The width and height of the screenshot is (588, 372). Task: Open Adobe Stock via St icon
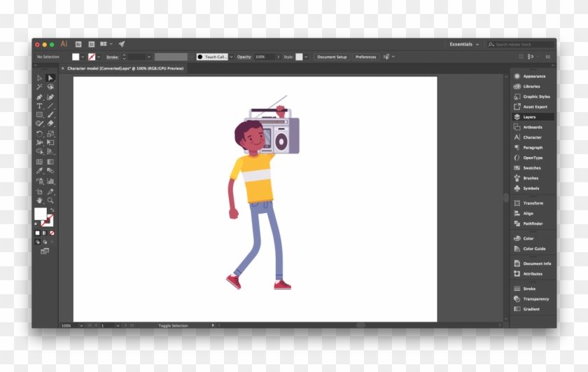pyautogui.click(x=92, y=44)
